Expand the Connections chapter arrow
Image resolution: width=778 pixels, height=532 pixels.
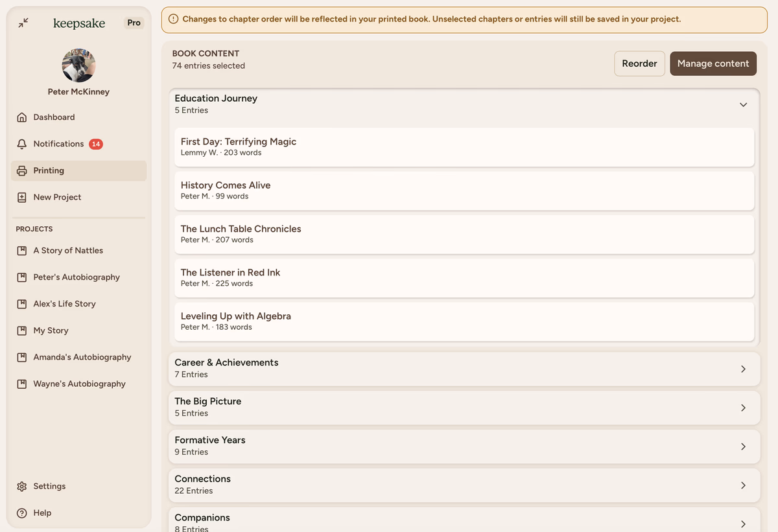[743, 485]
